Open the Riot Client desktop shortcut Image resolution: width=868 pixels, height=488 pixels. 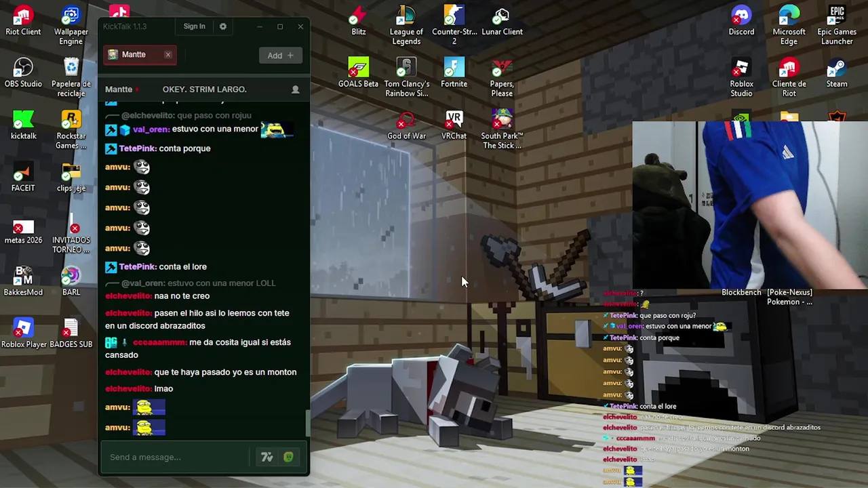click(x=23, y=20)
